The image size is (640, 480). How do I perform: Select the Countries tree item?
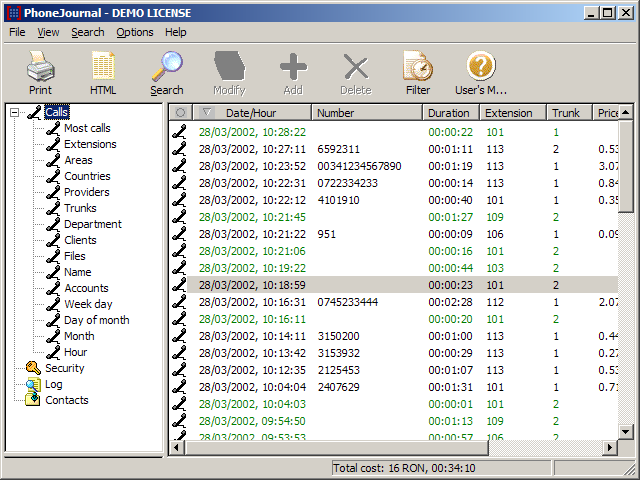click(87, 176)
